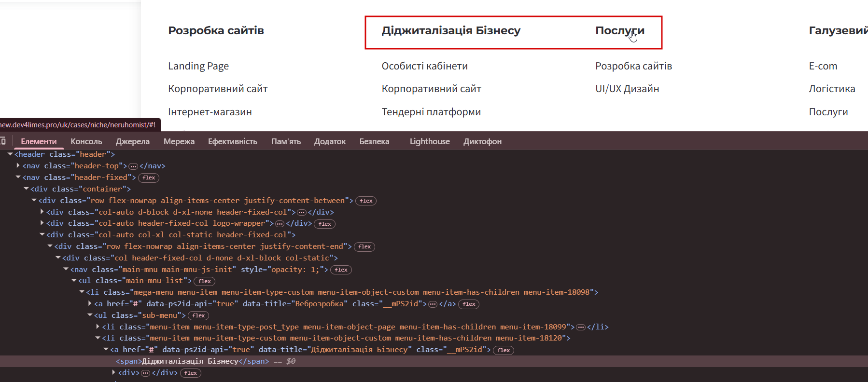The width and height of the screenshot is (868, 382).
Task: Toggle flex badge on Діджиталізація Бізнесу anchor row
Action: click(504, 351)
